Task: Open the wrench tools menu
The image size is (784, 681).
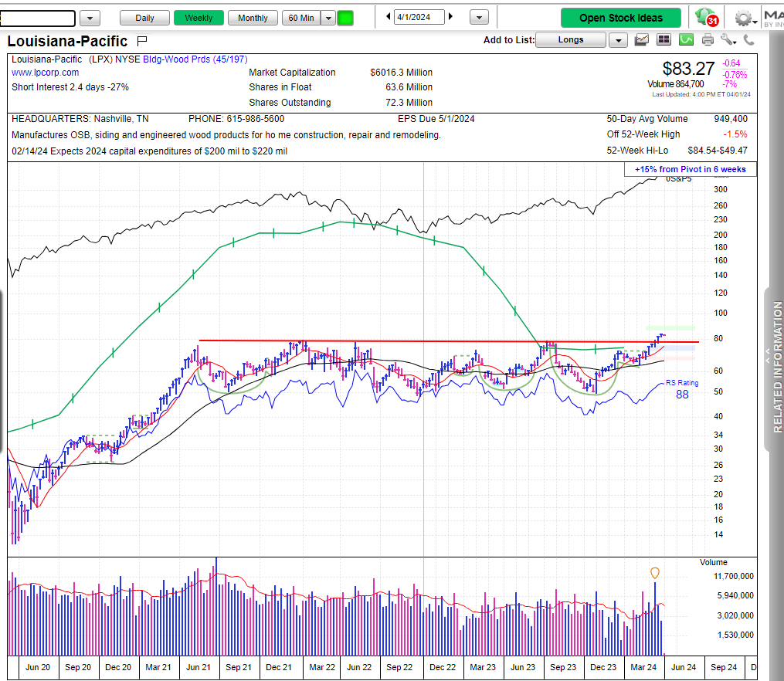Action: pyautogui.click(x=728, y=40)
